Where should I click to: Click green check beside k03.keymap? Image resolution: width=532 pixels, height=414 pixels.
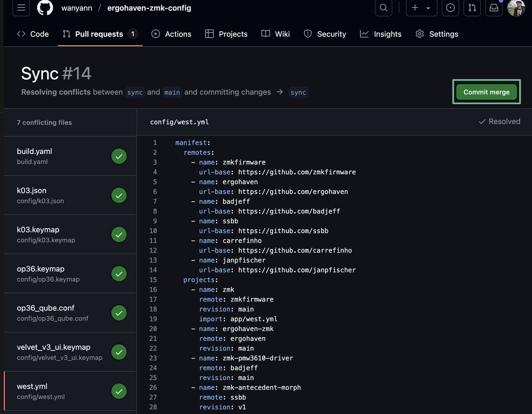pos(119,235)
